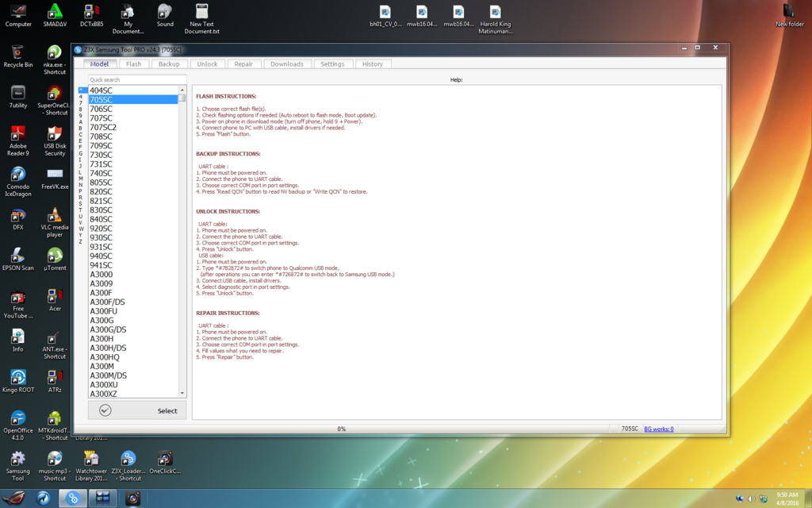The width and height of the screenshot is (812, 508).
Task: Open the MTKdroidTools desktop shortcut
Action: click(x=54, y=418)
